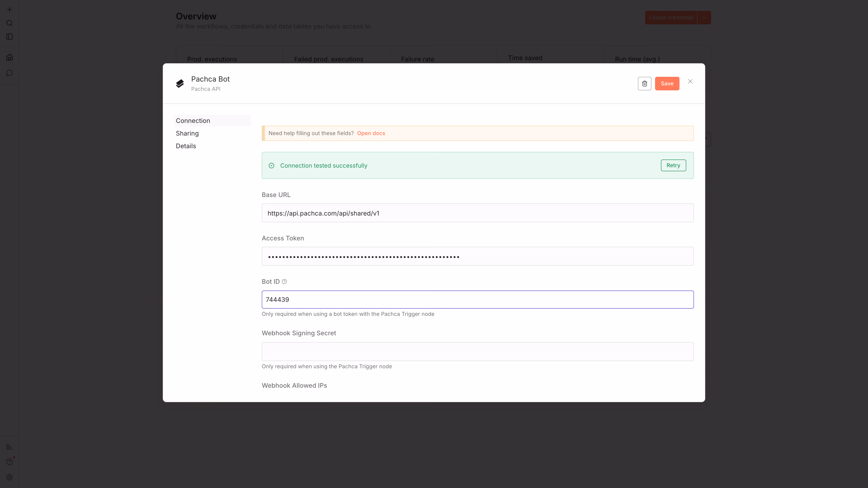This screenshot has width=868, height=488.
Task: Focus the Base URL input field
Action: click(477, 213)
